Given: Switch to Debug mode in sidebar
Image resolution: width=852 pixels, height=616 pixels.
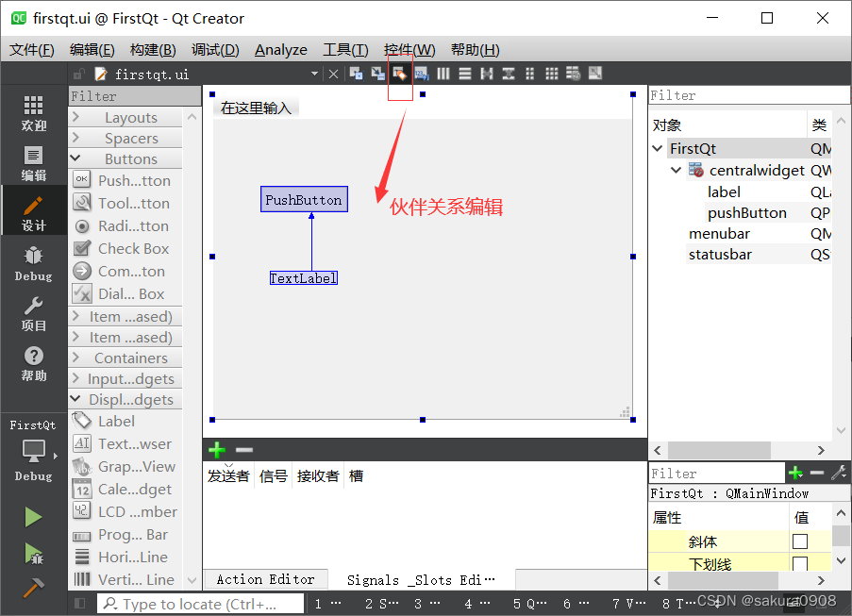Looking at the screenshot, I should pyautogui.click(x=34, y=263).
